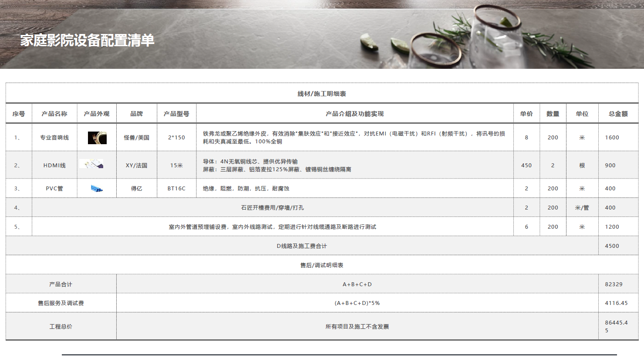Click the 数量 column header
644x362 pixels.
pos(553,114)
